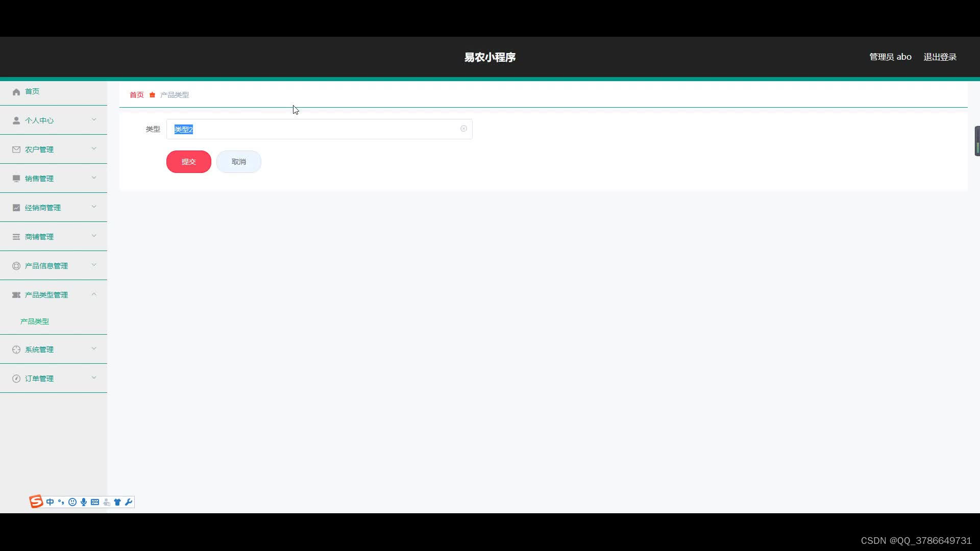Expand 销售管理 with its chevron

[94, 178]
